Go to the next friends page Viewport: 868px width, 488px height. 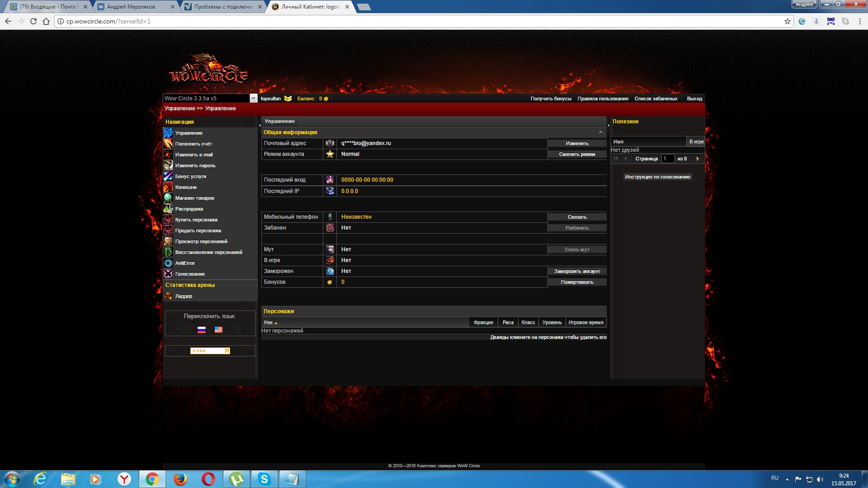click(698, 159)
